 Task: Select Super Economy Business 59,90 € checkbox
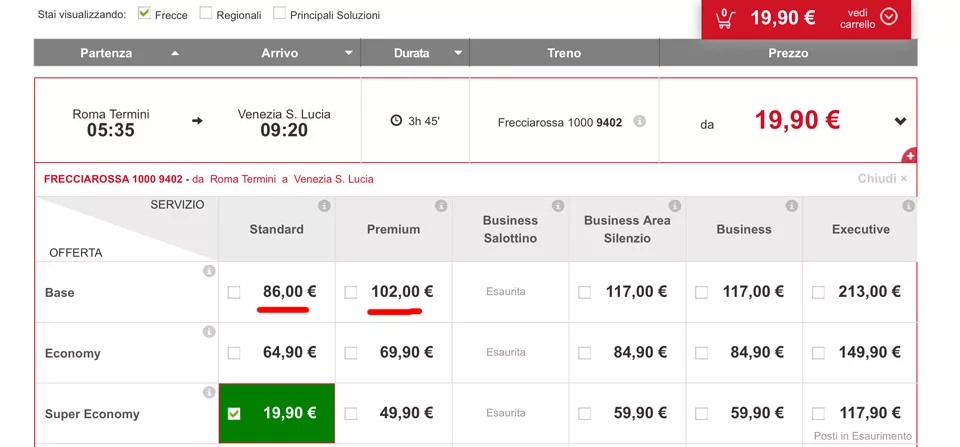[x=702, y=414]
